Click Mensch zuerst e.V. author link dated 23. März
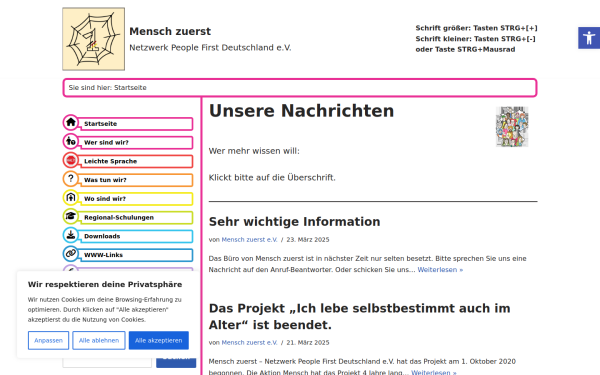600x375 pixels. click(249, 240)
